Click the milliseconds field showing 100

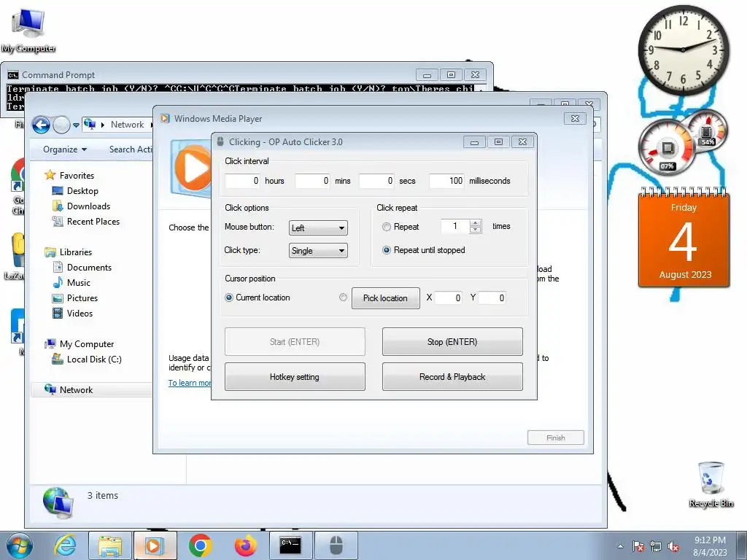[x=446, y=181]
